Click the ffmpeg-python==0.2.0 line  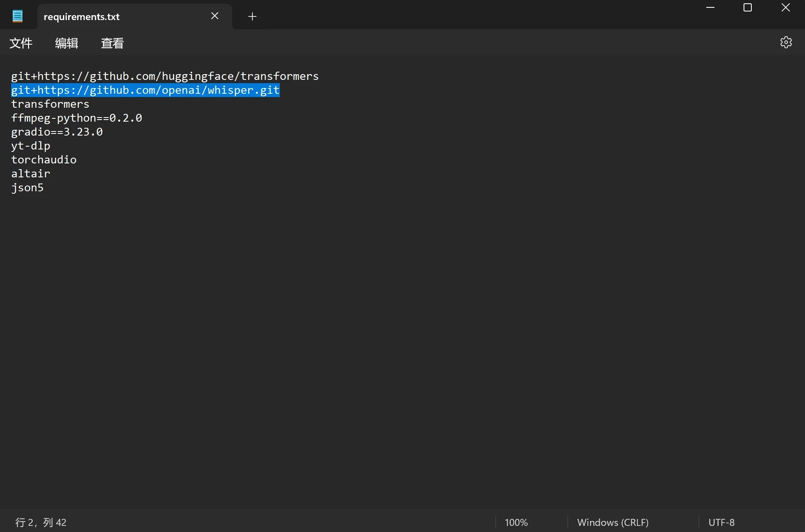tap(77, 118)
